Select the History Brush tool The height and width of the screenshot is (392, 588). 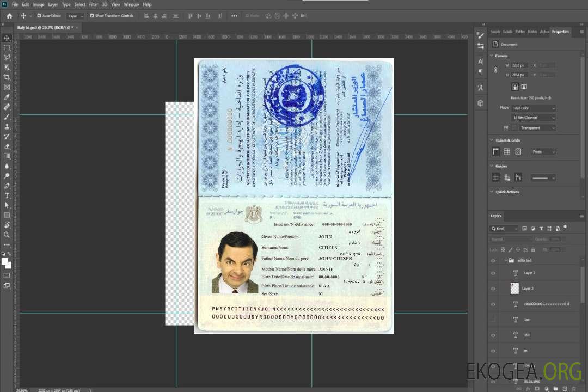7,137
